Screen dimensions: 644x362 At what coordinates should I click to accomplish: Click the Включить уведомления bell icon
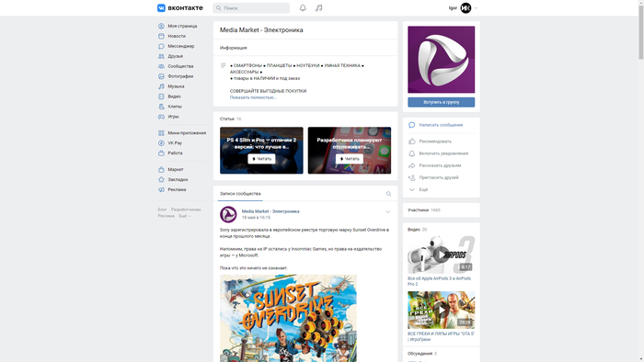click(411, 153)
